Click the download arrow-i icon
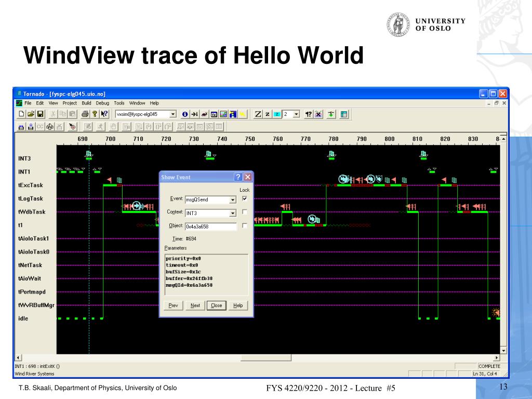This screenshot has width=532, height=399. point(194,114)
